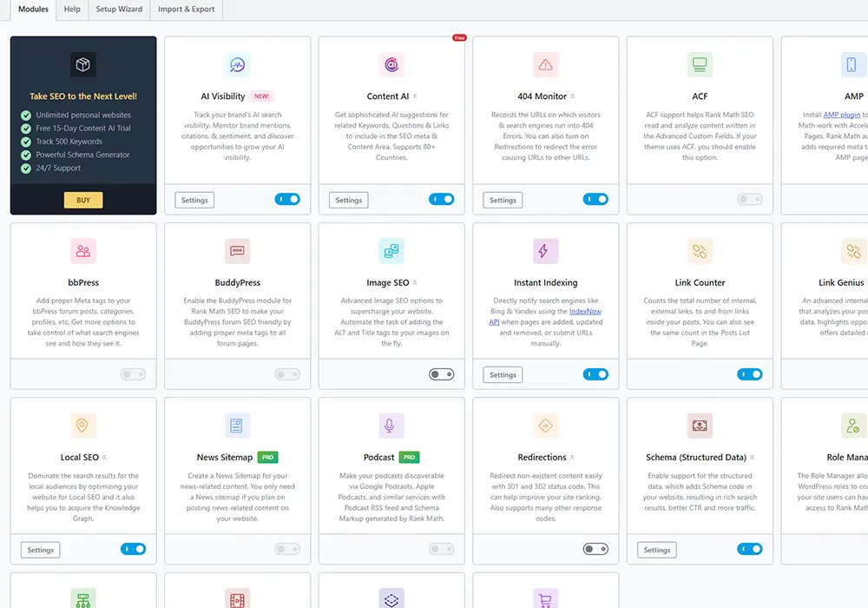
Task: Turn on the Redirections module toggle
Action: click(x=595, y=549)
